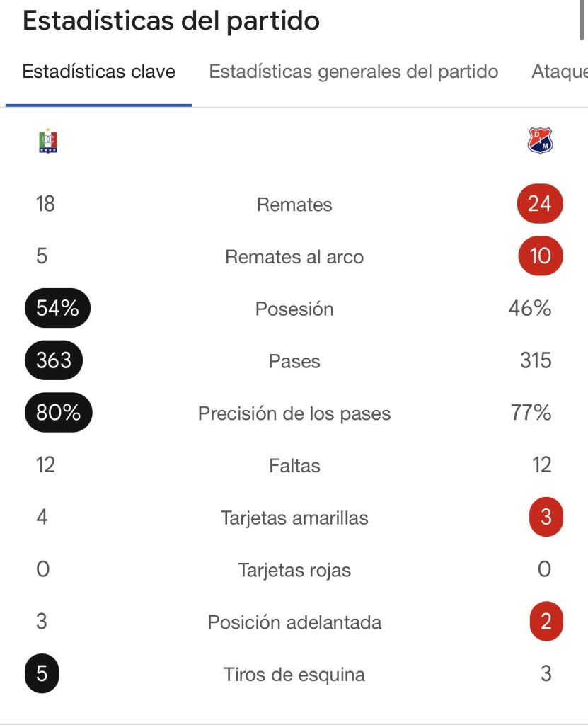Tap the black 363 Pases badge
This screenshot has height=725, width=588.
coord(54,360)
